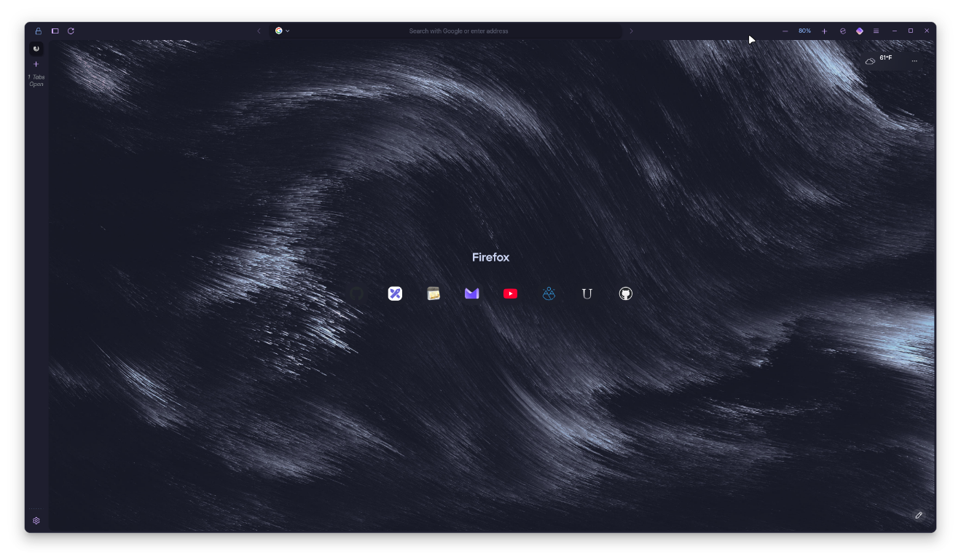Select the current tab in vertical sidebar
Image resolution: width=961 pixels, height=560 pixels.
[36, 49]
